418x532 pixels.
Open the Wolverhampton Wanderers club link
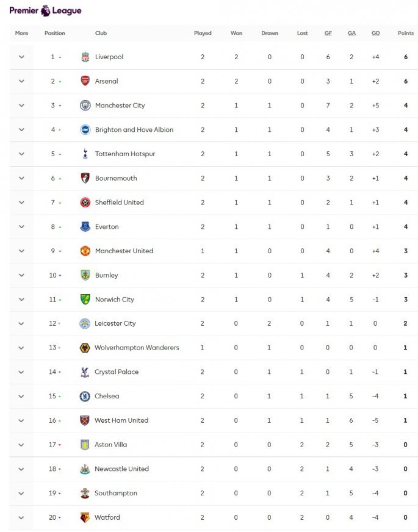[x=137, y=348]
